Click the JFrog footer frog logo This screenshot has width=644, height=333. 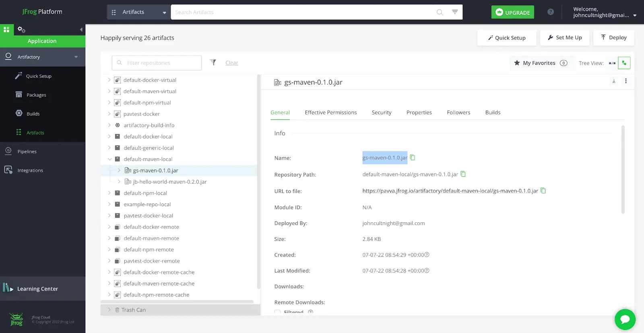click(x=17, y=319)
